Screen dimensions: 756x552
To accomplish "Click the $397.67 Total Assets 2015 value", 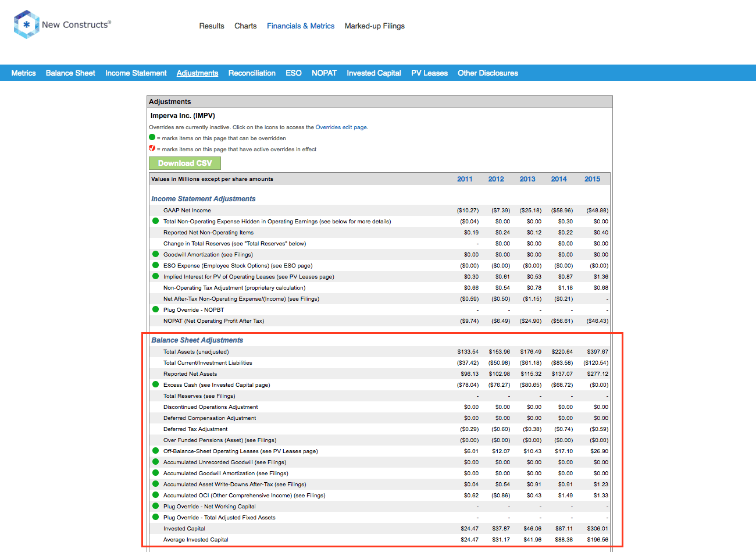I will point(597,351).
